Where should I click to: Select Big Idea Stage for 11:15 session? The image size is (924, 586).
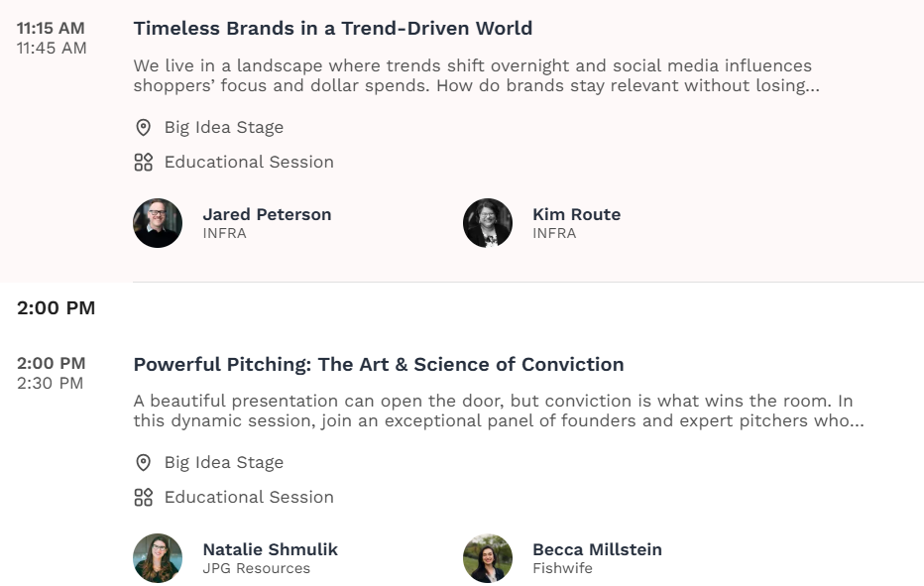click(224, 127)
